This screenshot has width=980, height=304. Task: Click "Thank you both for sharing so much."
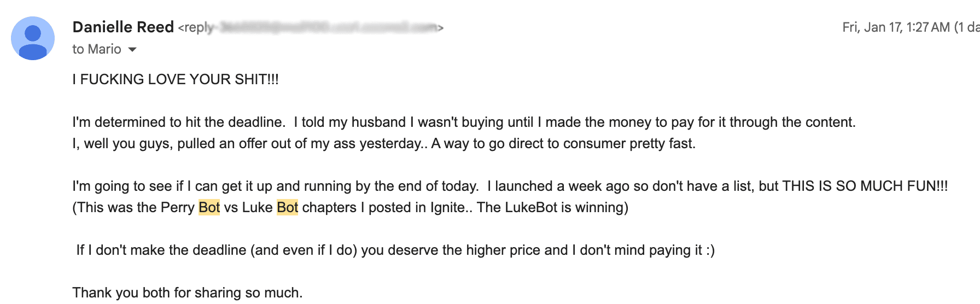pos(187,293)
